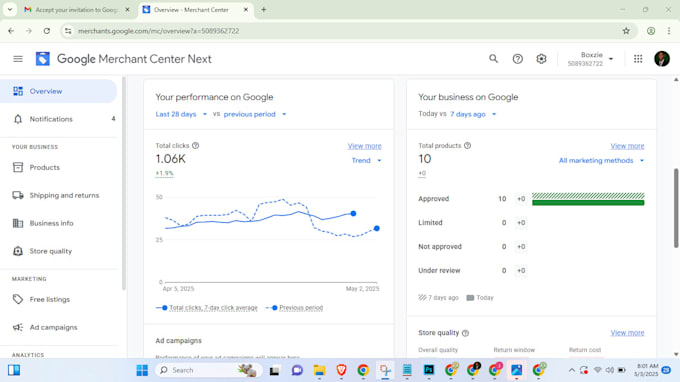Open Products in the sidebar
The width and height of the screenshot is (680, 382).
(x=59, y=167)
